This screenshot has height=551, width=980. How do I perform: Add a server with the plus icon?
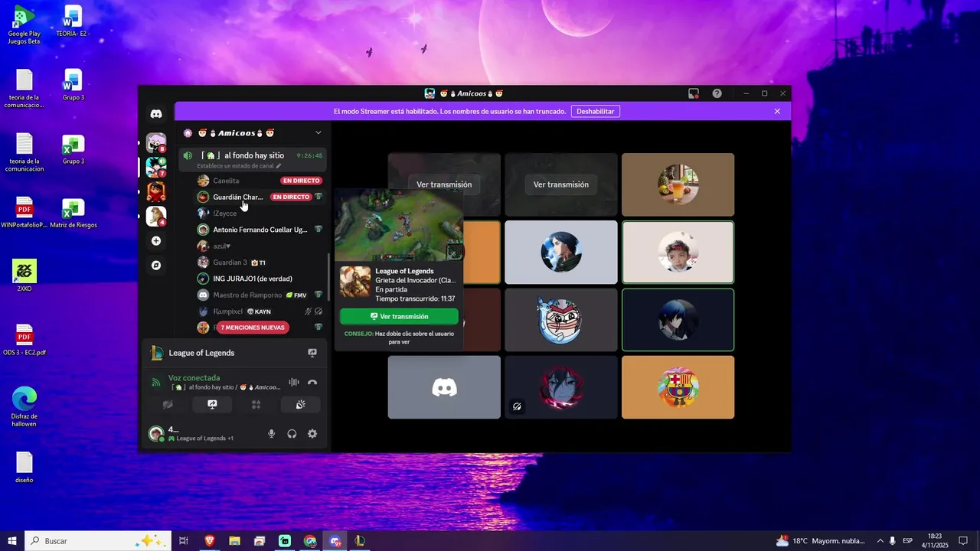click(x=156, y=241)
